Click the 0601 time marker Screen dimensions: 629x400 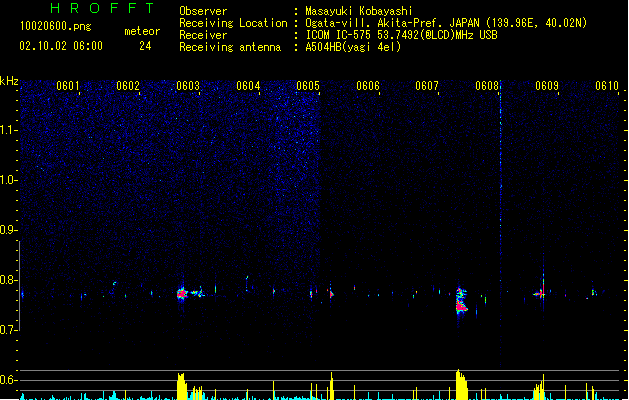(x=67, y=86)
